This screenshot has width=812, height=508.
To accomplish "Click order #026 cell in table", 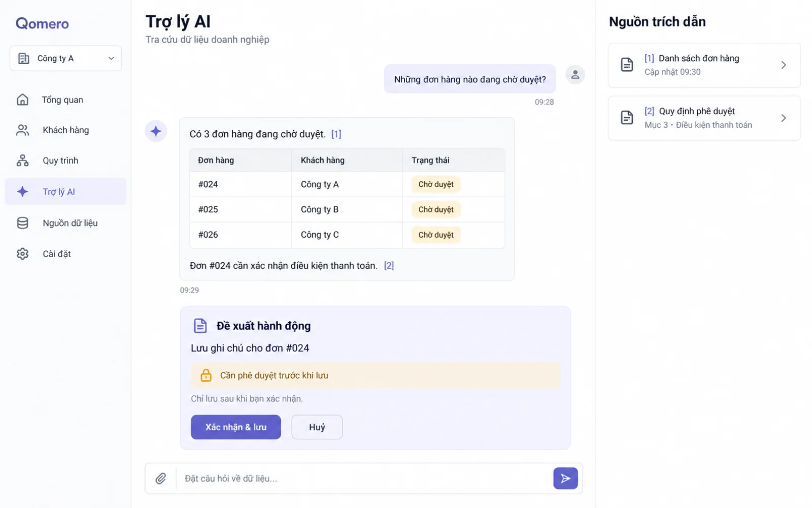I will [x=241, y=235].
